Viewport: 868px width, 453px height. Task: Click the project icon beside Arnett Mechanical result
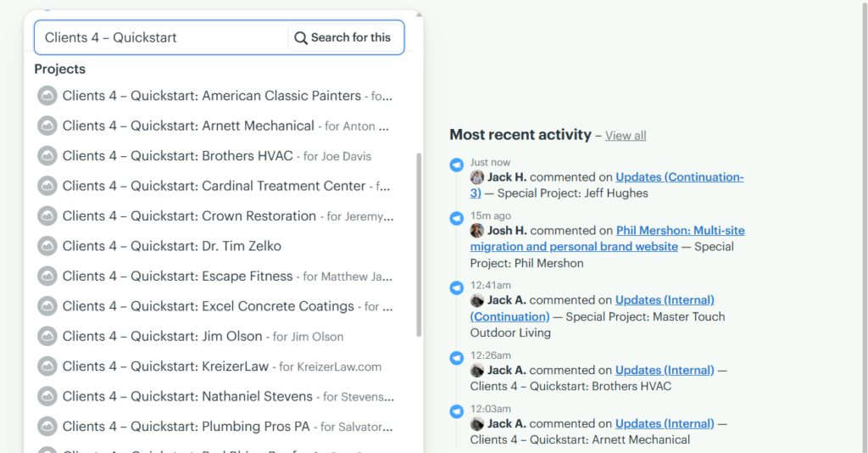point(47,126)
